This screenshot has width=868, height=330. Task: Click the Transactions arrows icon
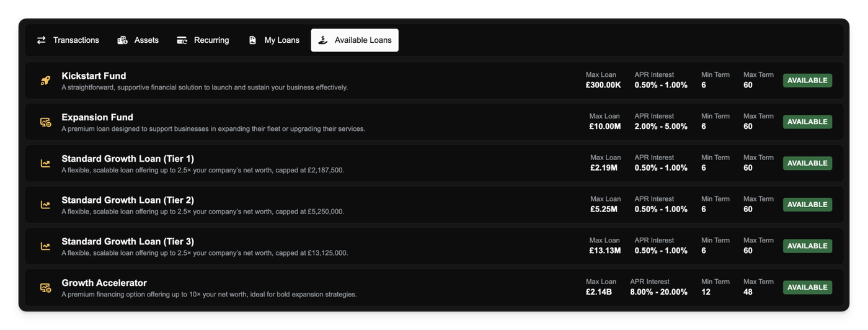42,40
